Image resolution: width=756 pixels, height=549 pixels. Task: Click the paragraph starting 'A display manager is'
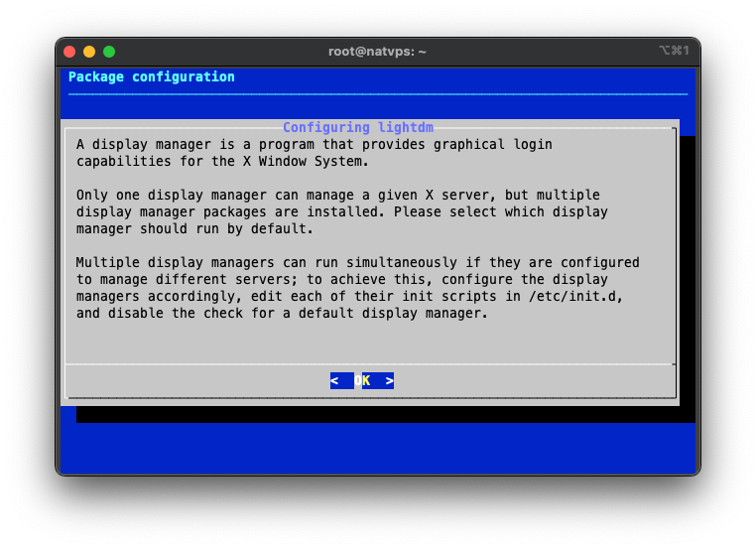click(x=315, y=153)
